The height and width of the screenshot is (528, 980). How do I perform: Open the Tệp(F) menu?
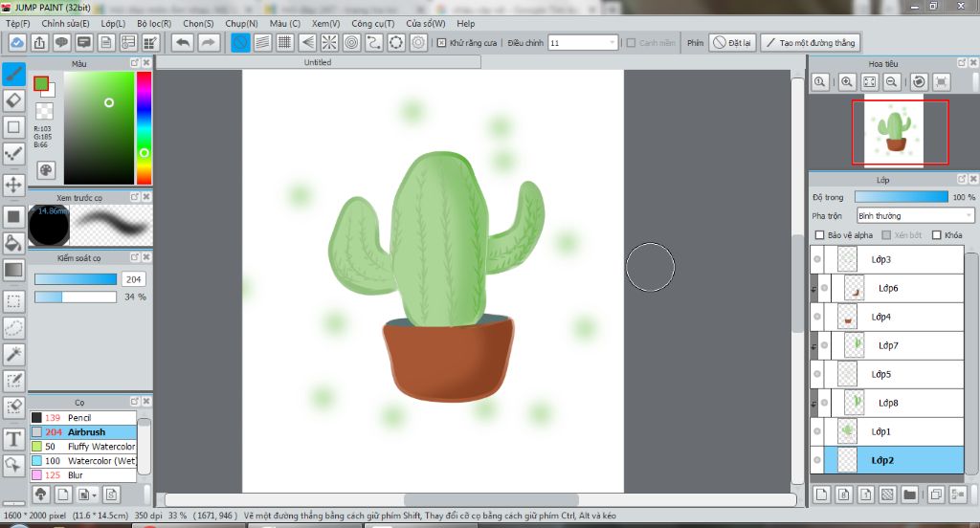pyautogui.click(x=17, y=23)
